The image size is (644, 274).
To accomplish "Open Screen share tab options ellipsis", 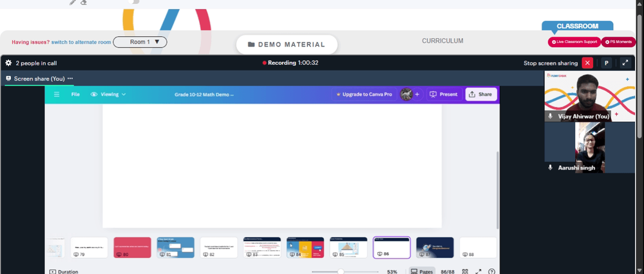I will pos(70,78).
